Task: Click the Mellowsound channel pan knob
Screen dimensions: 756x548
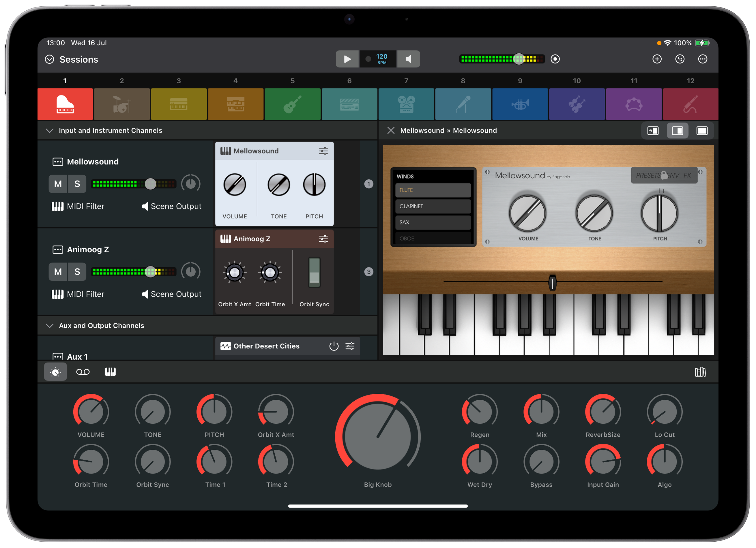Action: point(191,184)
